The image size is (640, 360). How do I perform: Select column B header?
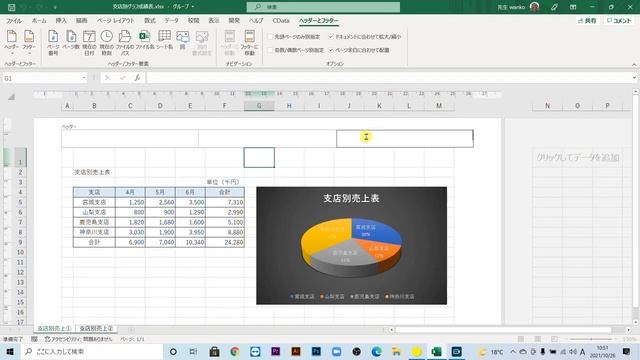[x=94, y=106]
